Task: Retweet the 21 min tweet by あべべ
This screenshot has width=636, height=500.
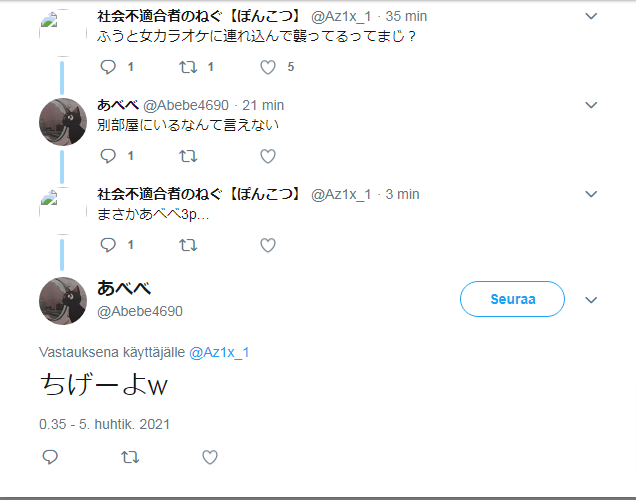Action: (x=188, y=156)
